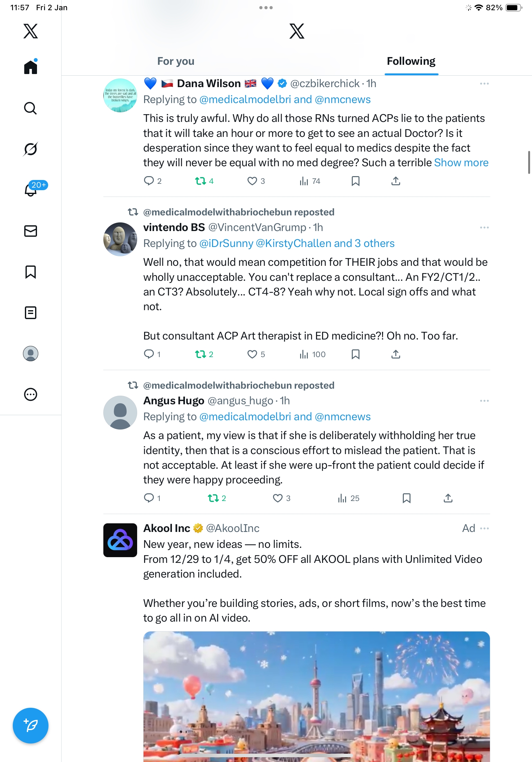Open more options on the Akool ad

484,528
